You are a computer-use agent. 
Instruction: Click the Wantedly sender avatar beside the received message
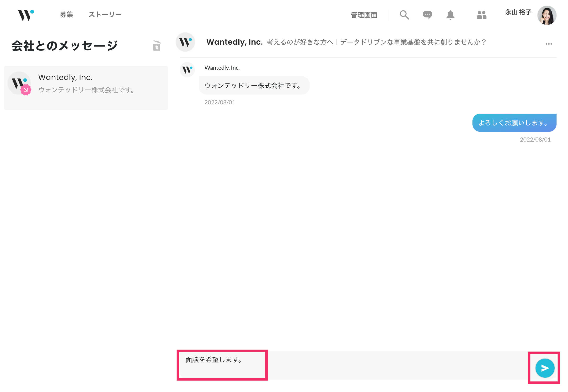click(x=187, y=70)
